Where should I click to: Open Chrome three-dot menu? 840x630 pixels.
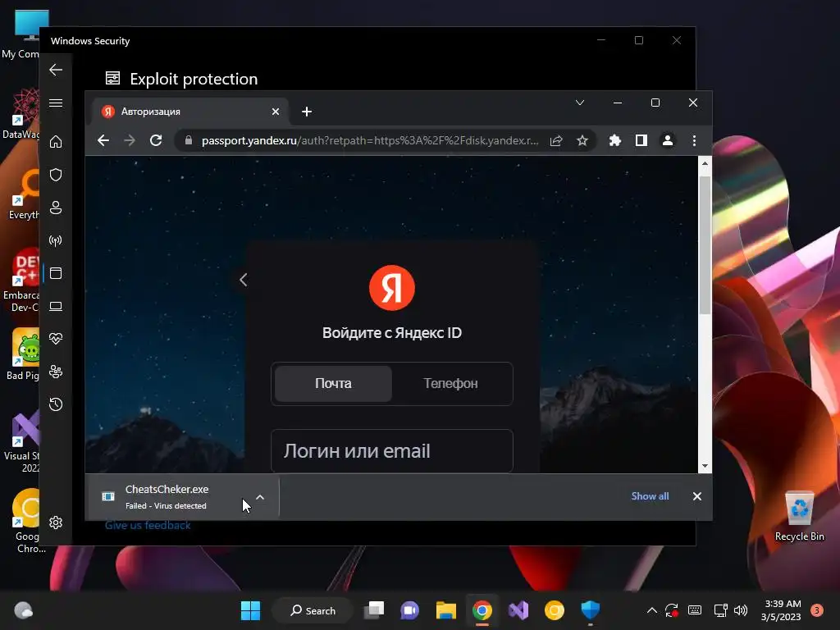point(694,140)
